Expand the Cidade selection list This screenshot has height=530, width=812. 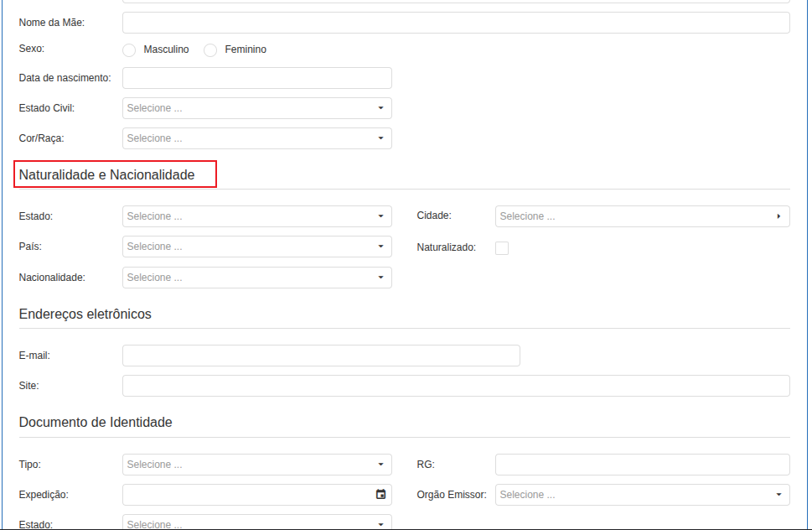pos(642,216)
